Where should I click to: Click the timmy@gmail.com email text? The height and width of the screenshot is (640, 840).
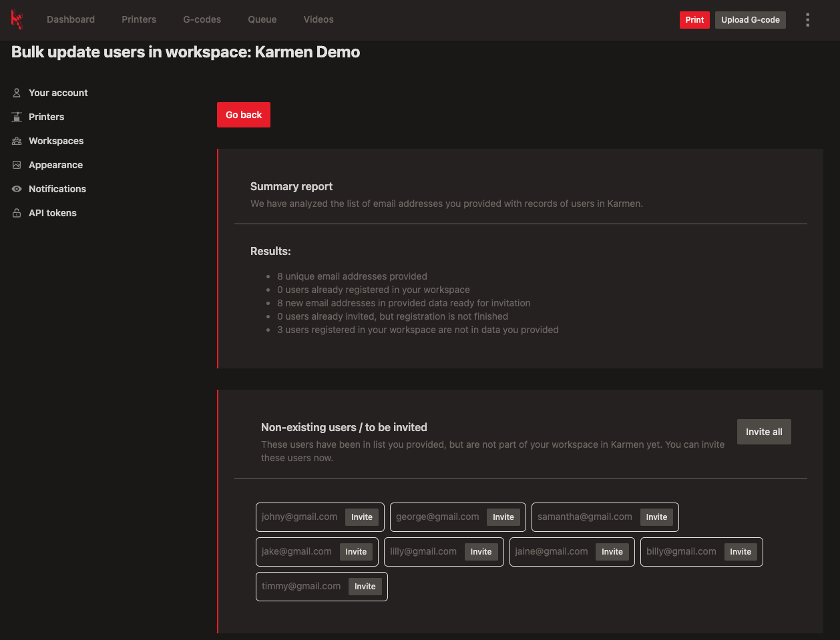[301, 586]
